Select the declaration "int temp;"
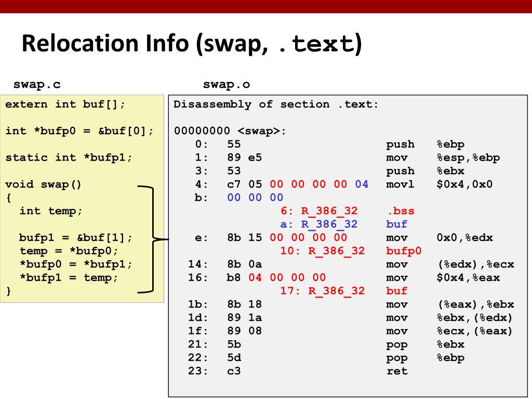The width and height of the screenshot is (532, 399). click(x=50, y=211)
